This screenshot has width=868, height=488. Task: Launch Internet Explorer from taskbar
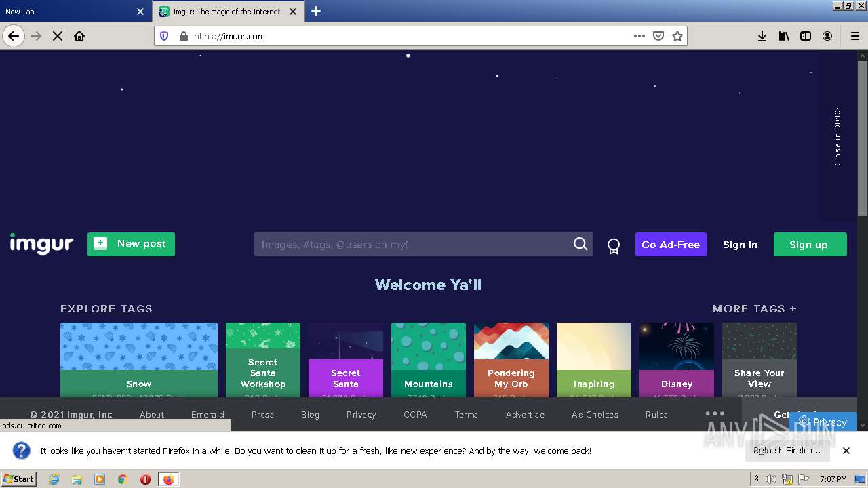[x=54, y=479]
